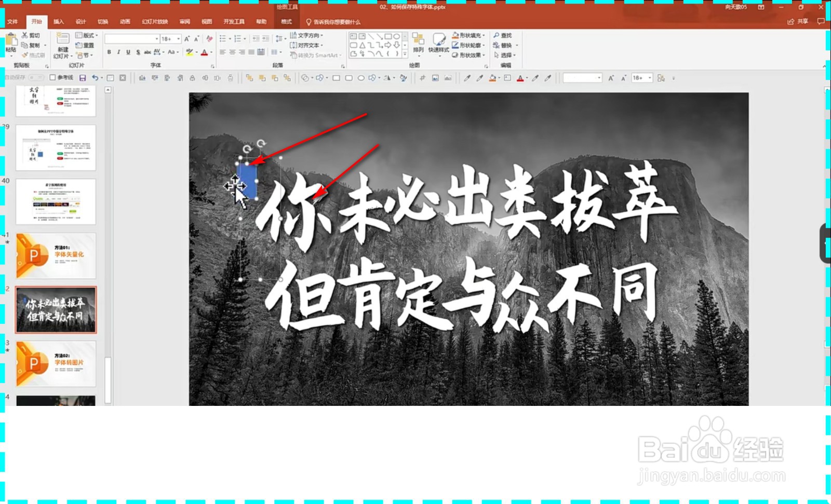Toggle italic formatting

[x=118, y=52]
